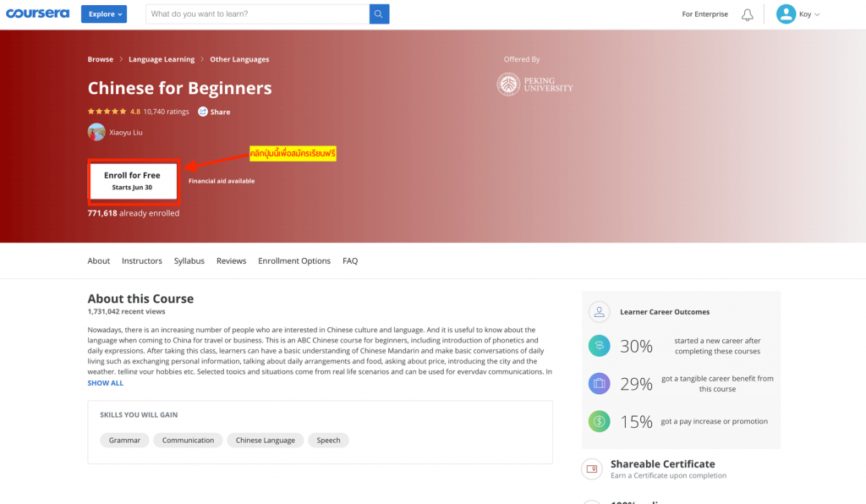This screenshot has width=866, height=504.
Task: Open instructor Xiaoyu Liu's name link
Action: pos(125,133)
